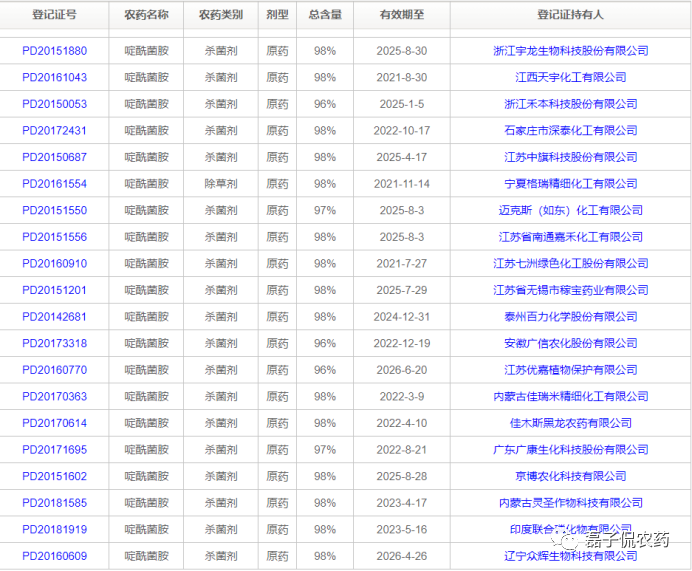Screen dimensions: 692x571
Task: Select expiry date 2024-12-31
Action: coord(402,316)
